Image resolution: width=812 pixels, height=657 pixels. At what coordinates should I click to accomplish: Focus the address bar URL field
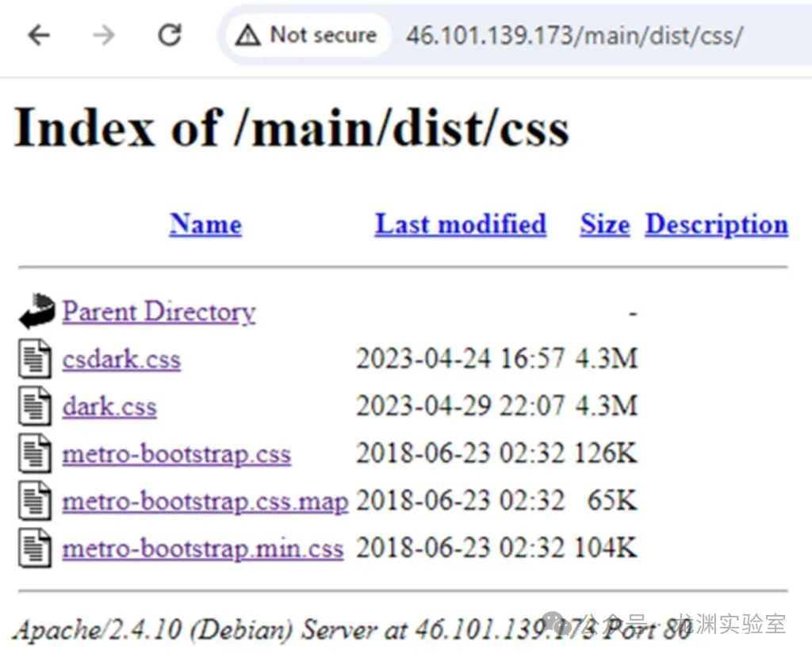pyautogui.click(x=575, y=36)
